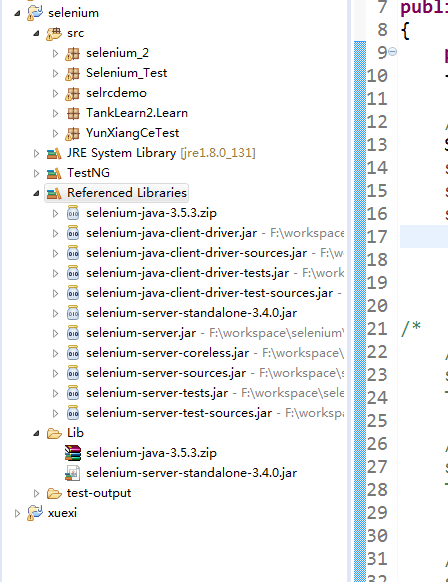Select selenium-server-tests.jar label

[157, 393]
